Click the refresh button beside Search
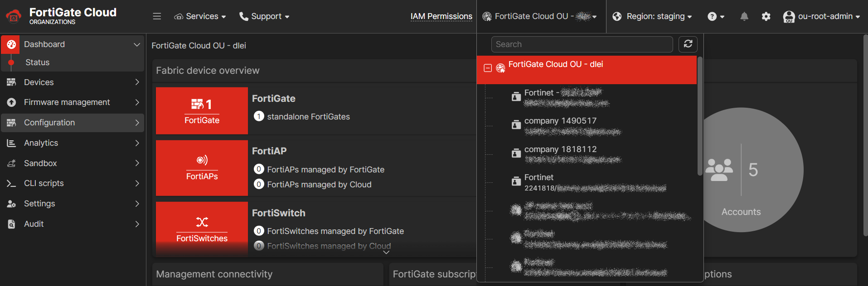Image resolution: width=868 pixels, height=286 pixels. (x=688, y=44)
